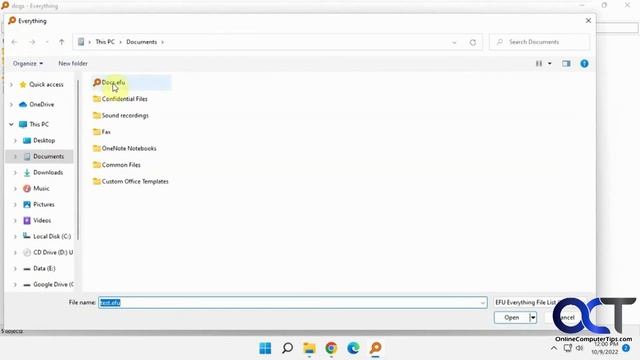
Task: Open File Explorer from the taskbar
Action: point(309,348)
